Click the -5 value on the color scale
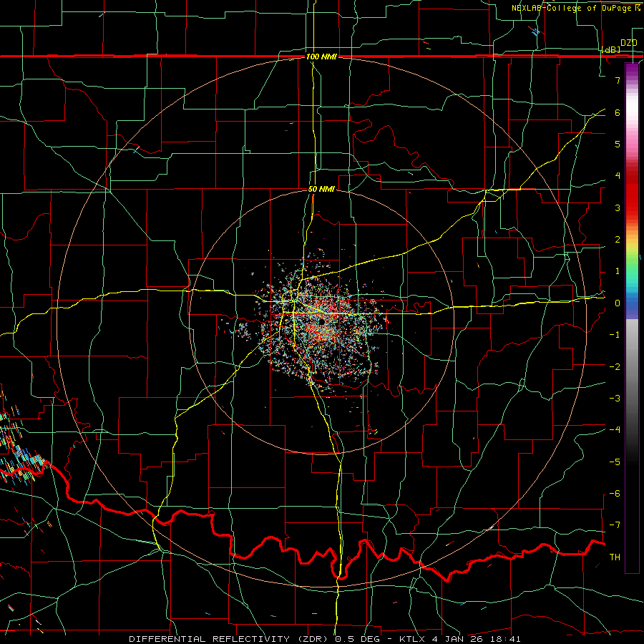This screenshot has height=644, width=644. 615,462
